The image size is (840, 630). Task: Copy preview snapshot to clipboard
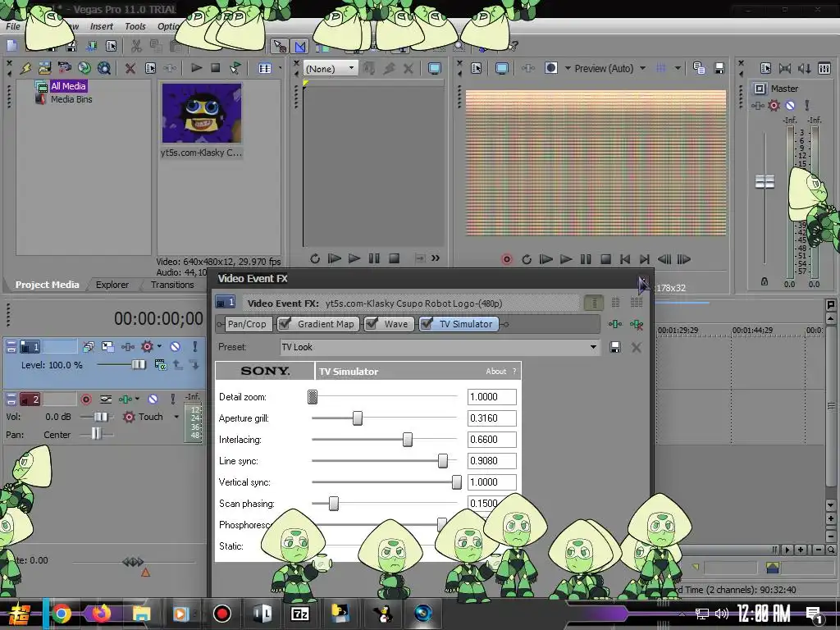pos(699,68)
